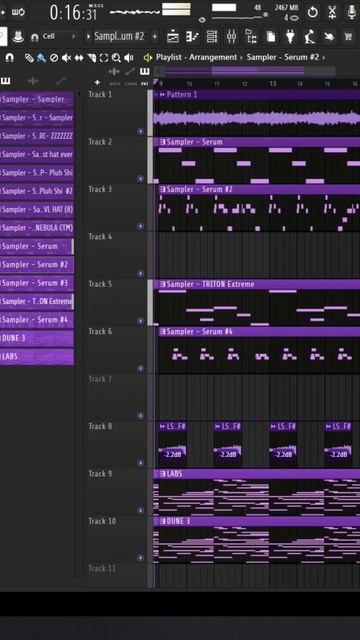Image resolution: width=360 pixels, height=640 pixels.
Task: Toggle mute dot on Track 2
Action: coord(141,178)
